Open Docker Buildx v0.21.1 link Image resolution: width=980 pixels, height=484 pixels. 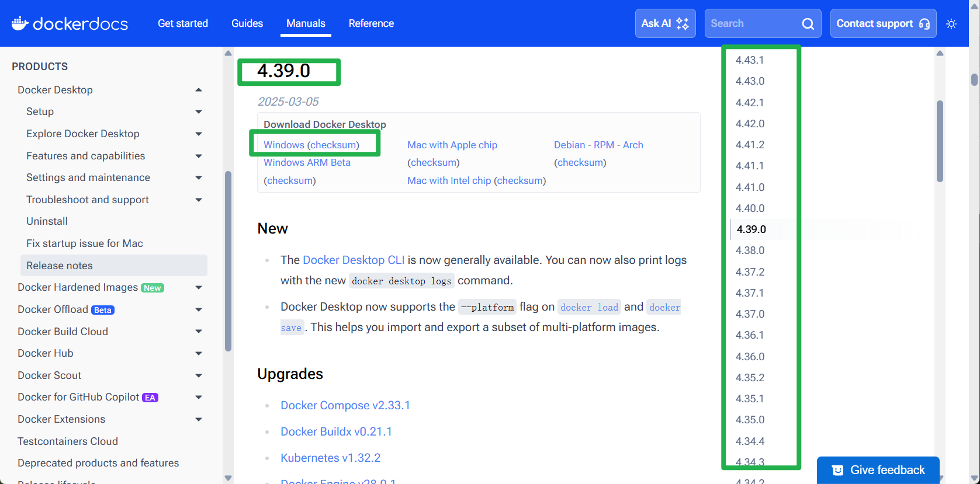coord(337,431)
